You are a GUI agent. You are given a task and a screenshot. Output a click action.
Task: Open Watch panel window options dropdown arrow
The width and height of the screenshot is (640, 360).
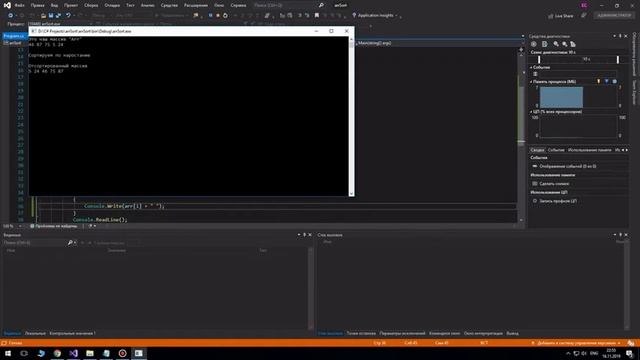pyautogui.click(x=299, y=235)
